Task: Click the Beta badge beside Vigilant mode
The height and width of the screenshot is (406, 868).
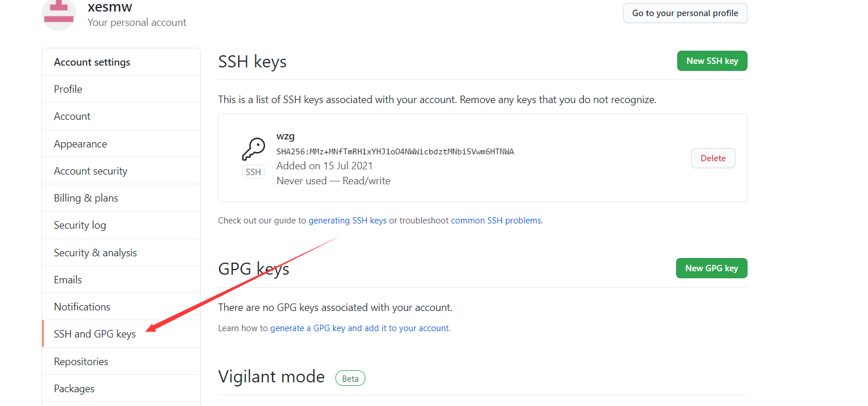Action: tap(350, 378)
